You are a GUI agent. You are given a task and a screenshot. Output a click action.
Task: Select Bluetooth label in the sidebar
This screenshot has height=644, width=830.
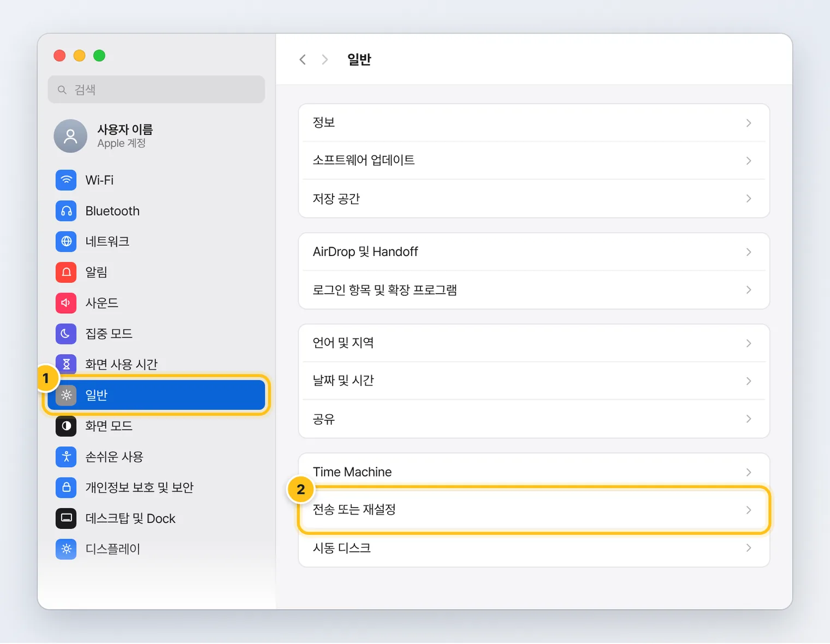click(112, 211)
